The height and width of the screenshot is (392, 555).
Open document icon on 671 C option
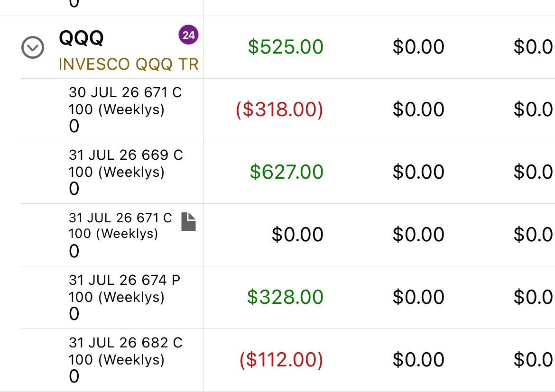tap(189, 221)
